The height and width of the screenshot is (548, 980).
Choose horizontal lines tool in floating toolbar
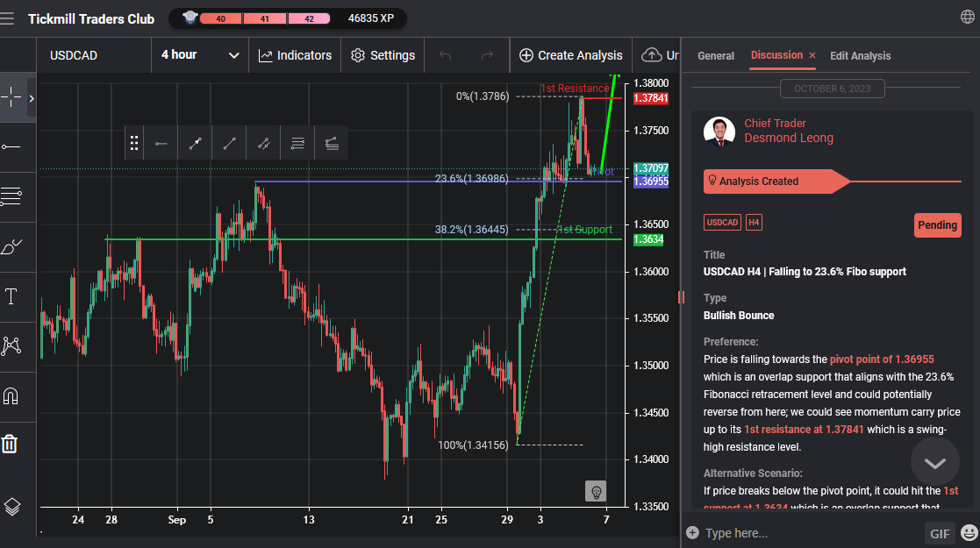click(x=297, y=144)
